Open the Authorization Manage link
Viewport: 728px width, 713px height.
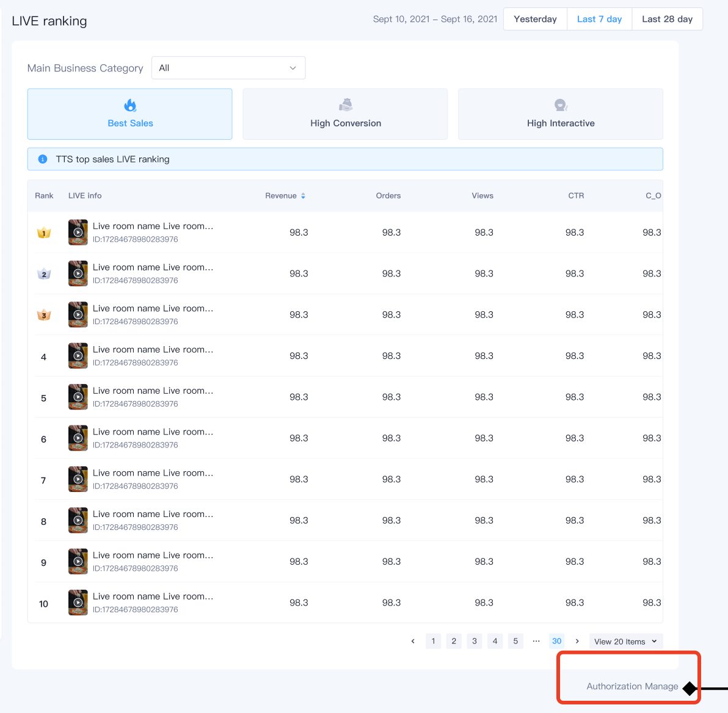(x=632, y=686)
